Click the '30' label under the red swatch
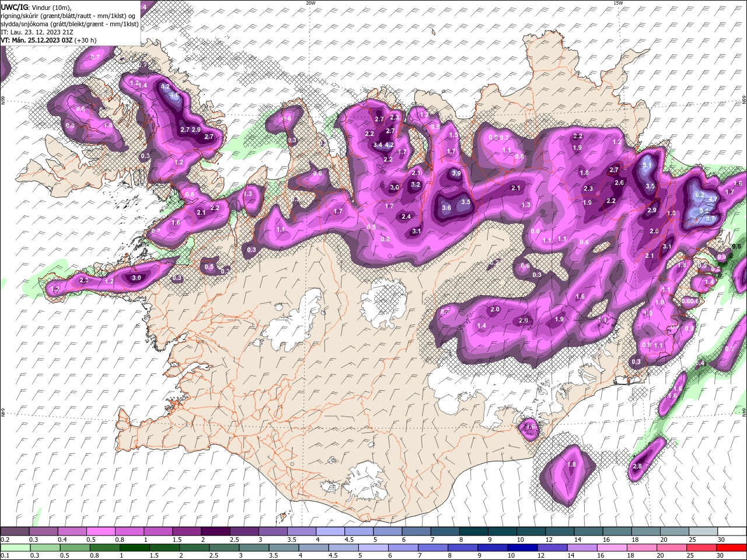 721,555
